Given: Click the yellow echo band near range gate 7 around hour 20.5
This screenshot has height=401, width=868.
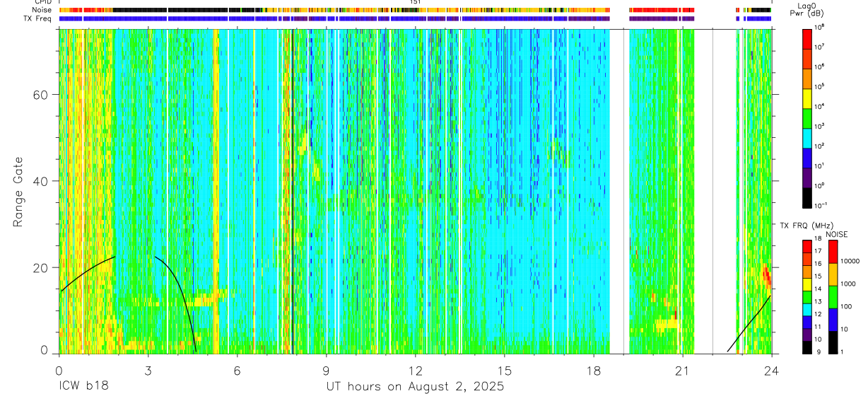Looking at the screenshot, I should tap(667, 325).
